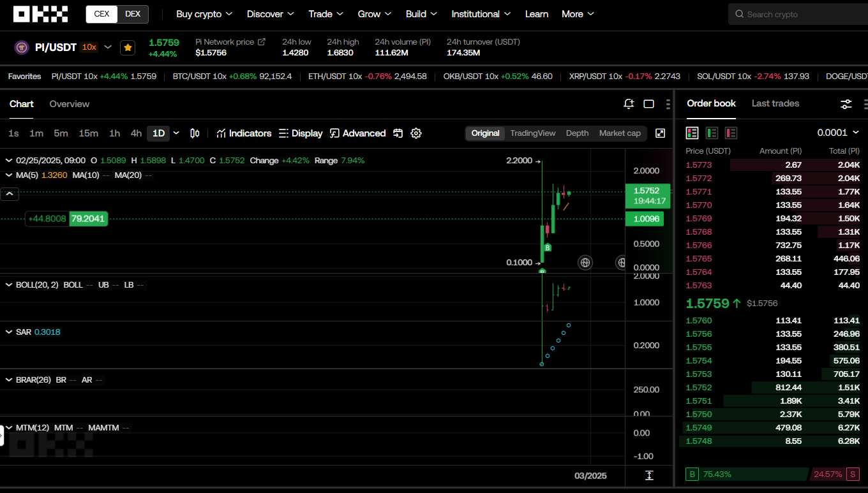Select Original chart view
The width and height of the screenshot is (868, 493).
tap(485, 133)
